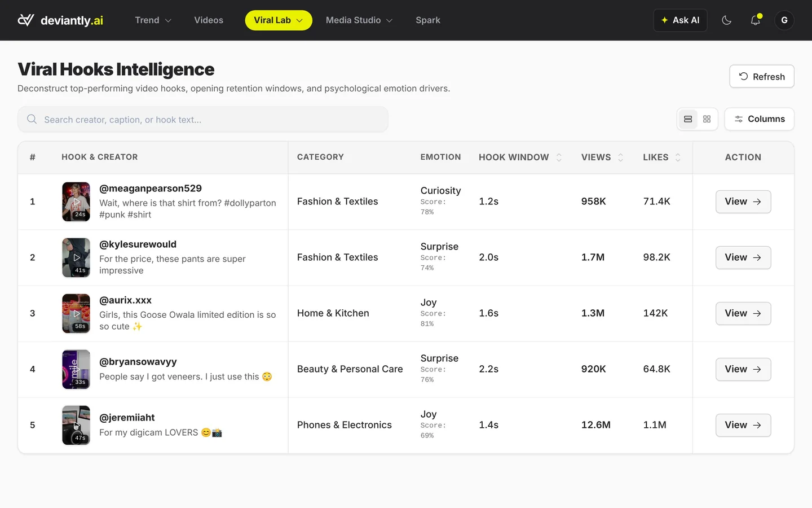This screenshot has width=812, height=508.
Task: Select the @bryansowavyy creator name
Action: [138, 362]
